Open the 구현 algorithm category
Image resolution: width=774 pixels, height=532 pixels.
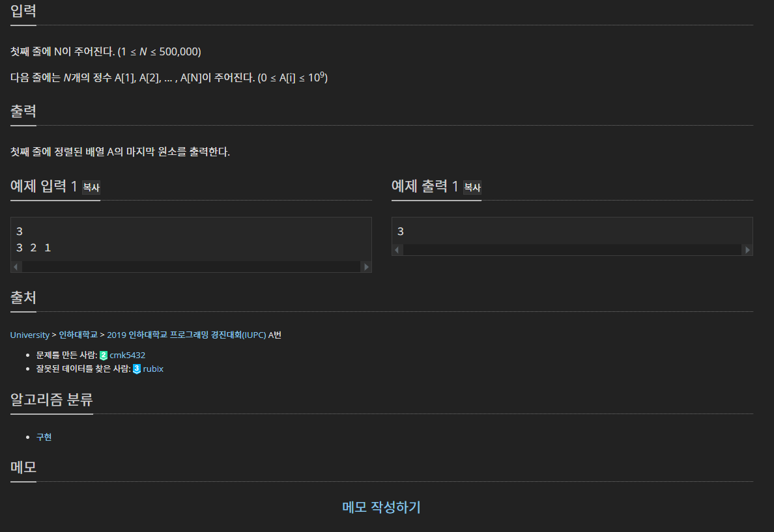click(44, 437)
